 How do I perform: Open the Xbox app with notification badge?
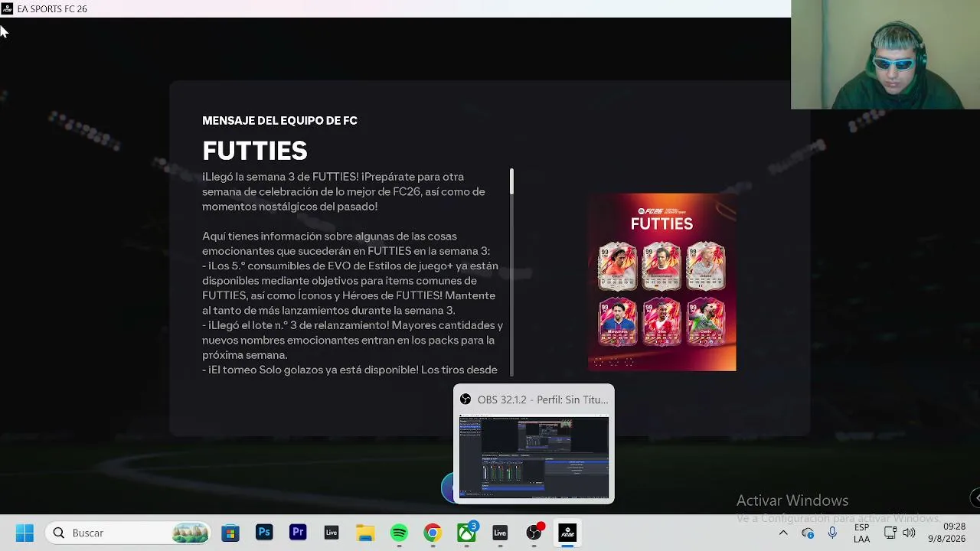[467, 532]
